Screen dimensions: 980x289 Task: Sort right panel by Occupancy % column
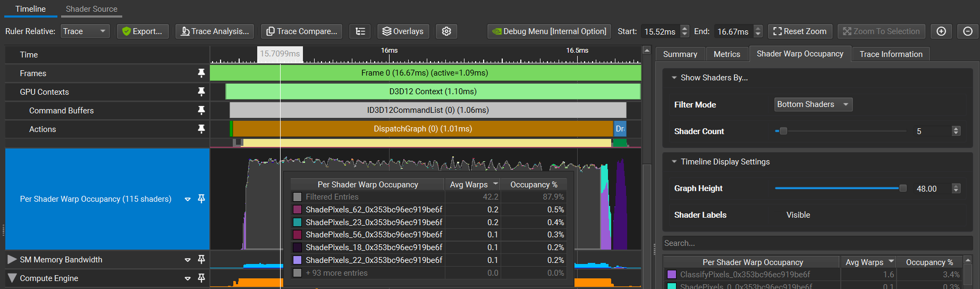(x=929, y=262)
